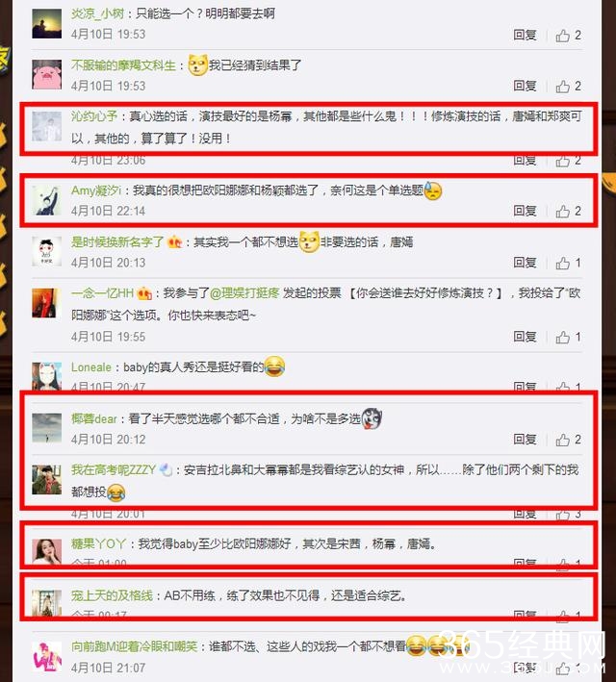Click 一念一忆HH's avatar picture
The image size is (616, 682).
(44, 303)
